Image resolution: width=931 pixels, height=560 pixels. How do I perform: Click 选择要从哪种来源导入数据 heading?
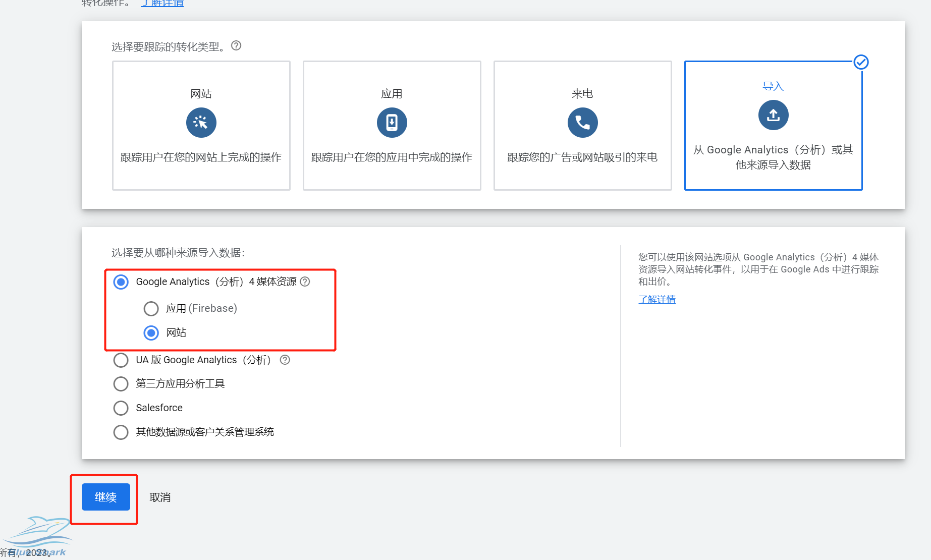[x=178, y=253]
